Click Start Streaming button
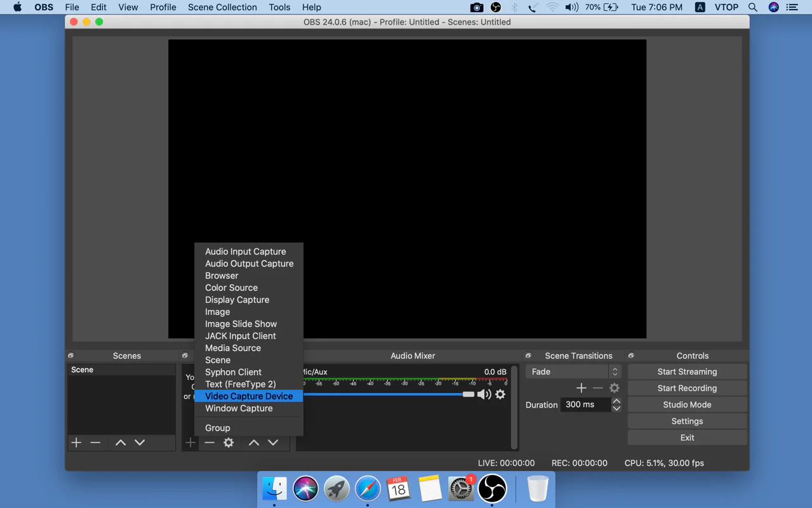 [687, 371]
